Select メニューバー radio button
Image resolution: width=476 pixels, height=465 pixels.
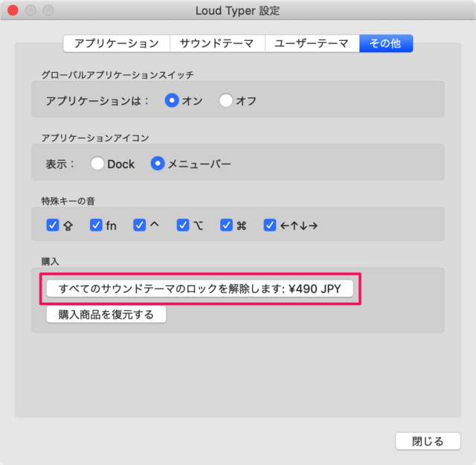pos(158,164)
